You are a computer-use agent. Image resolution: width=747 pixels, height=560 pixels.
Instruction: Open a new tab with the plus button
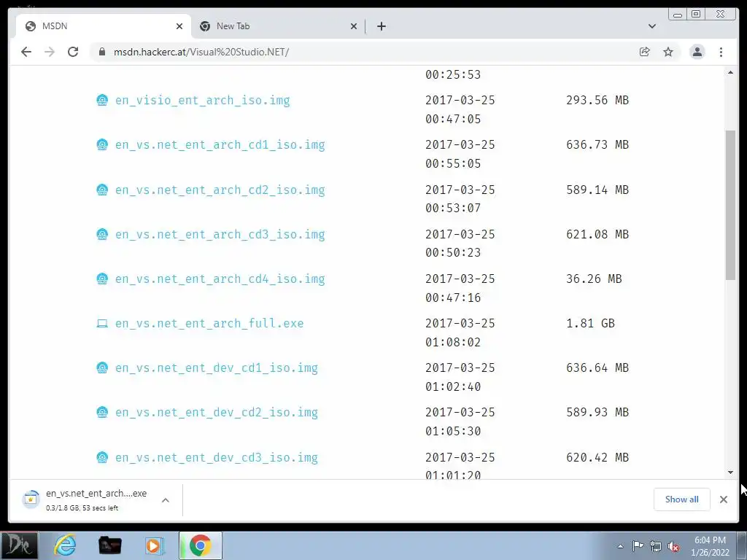[382, 26]
